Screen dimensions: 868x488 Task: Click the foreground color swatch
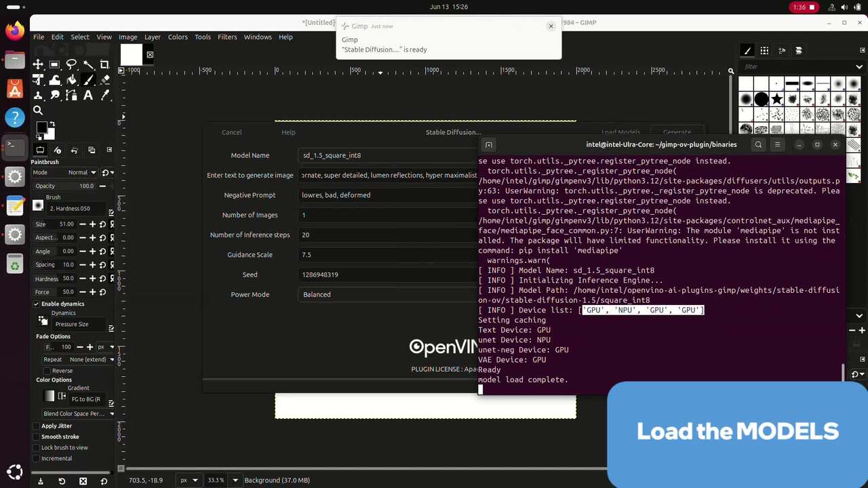(x=41, y=127)
